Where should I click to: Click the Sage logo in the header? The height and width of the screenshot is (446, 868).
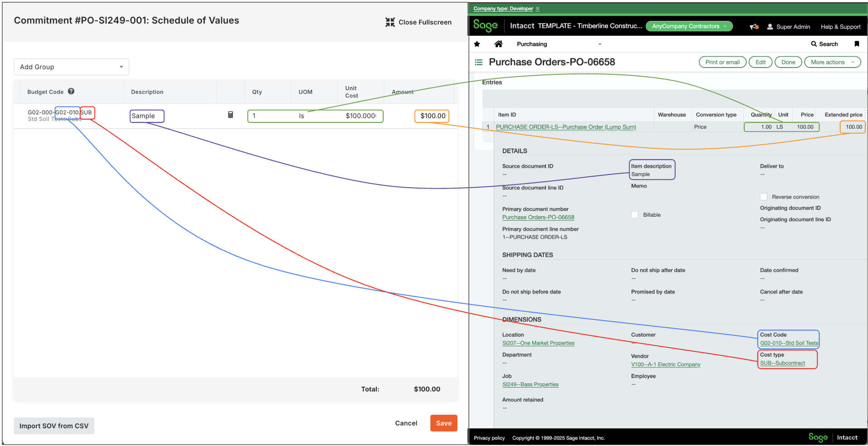(485, 26)
